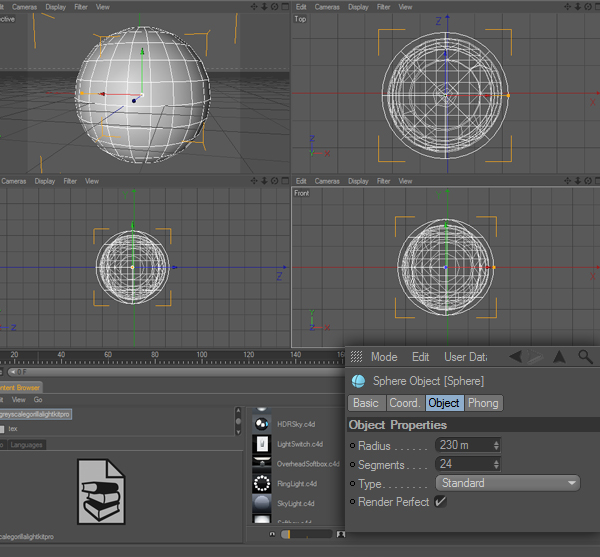Image resolution: width=600 pixels, height=557 pixels.
Task: Click the Segments stepper arrows
Action: [496, 464]
